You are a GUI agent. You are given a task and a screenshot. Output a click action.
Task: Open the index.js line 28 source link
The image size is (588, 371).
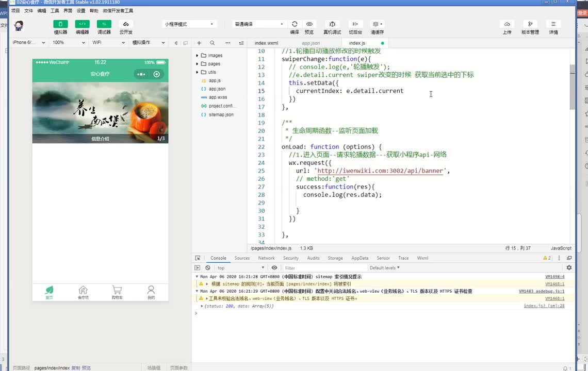pyautogui.click(x=544, y=306)
